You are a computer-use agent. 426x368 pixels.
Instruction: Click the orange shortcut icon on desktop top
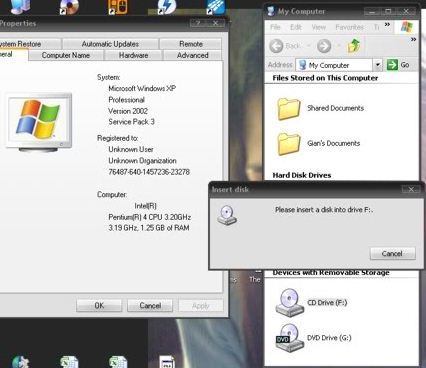tap(118, 7)
